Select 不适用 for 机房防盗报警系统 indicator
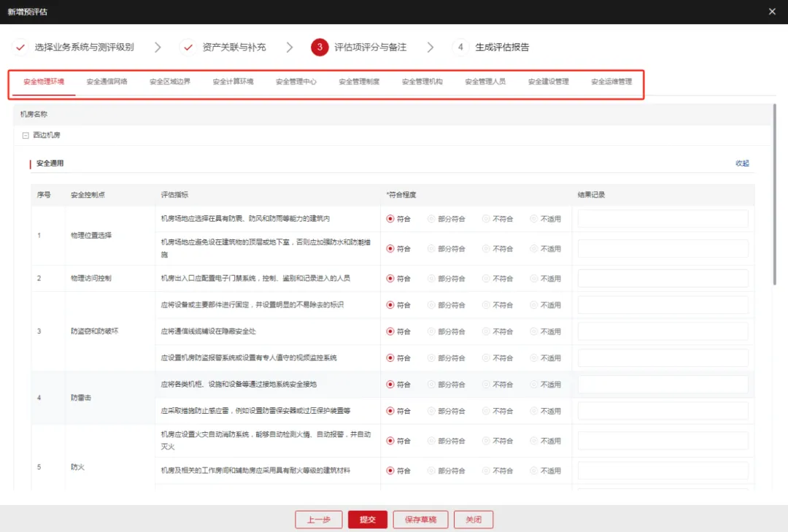 click(534, 358)
